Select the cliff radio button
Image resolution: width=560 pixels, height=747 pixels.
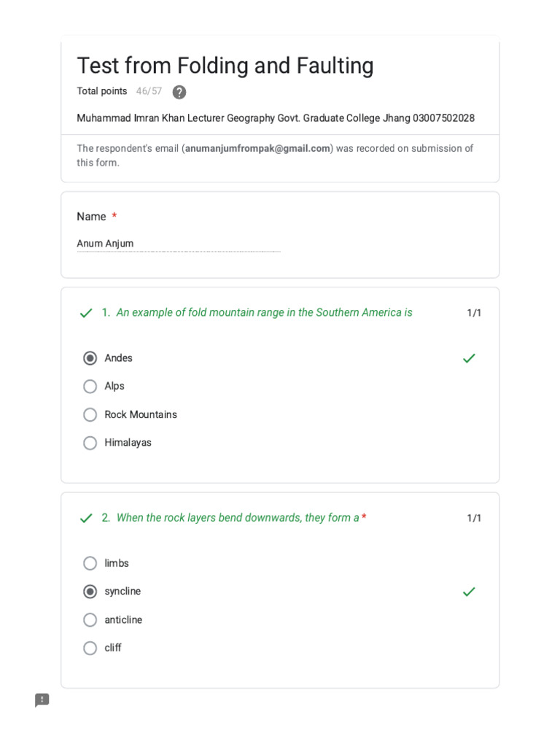(x=90, y=648)
